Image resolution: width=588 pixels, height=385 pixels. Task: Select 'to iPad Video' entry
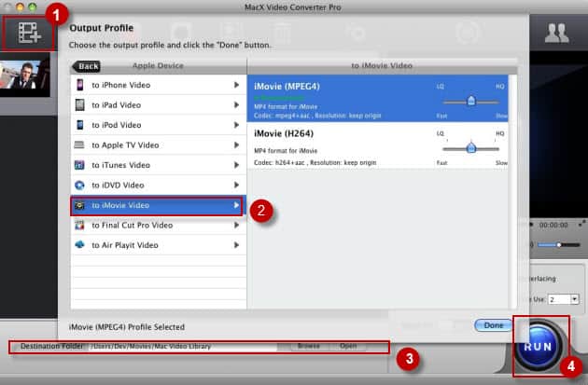(159, 104)
